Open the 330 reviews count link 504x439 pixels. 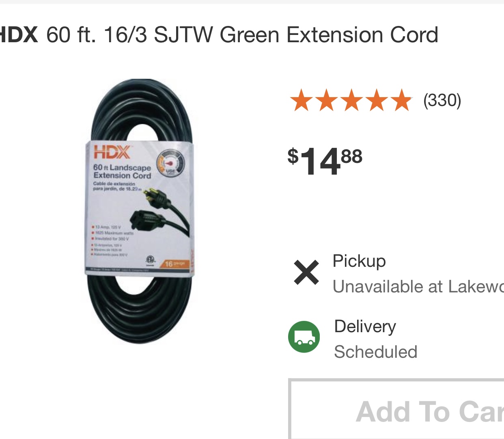point(442,100)
